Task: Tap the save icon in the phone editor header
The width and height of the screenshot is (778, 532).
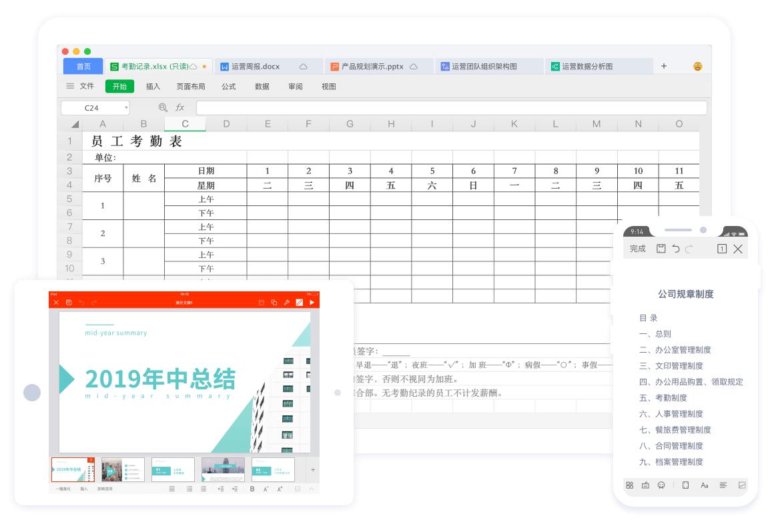Action: point(660,248)
